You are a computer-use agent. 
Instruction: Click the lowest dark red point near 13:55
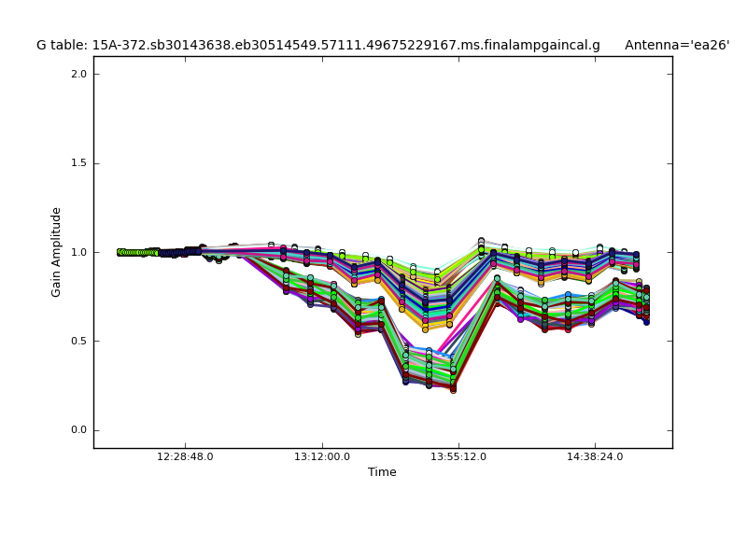point(453,389)
